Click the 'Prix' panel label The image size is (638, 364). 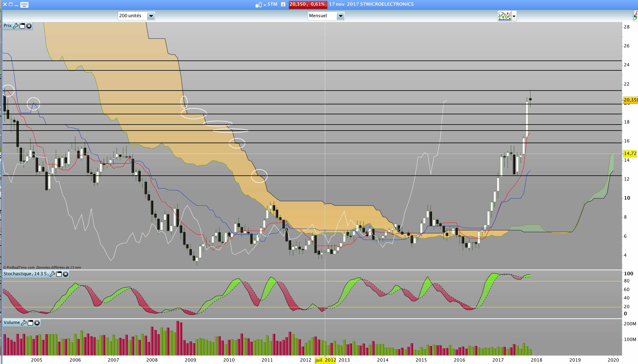8,26
